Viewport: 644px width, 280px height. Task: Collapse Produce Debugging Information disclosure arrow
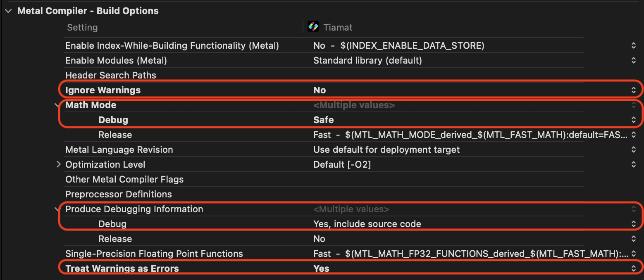click(x=58, y=209)
